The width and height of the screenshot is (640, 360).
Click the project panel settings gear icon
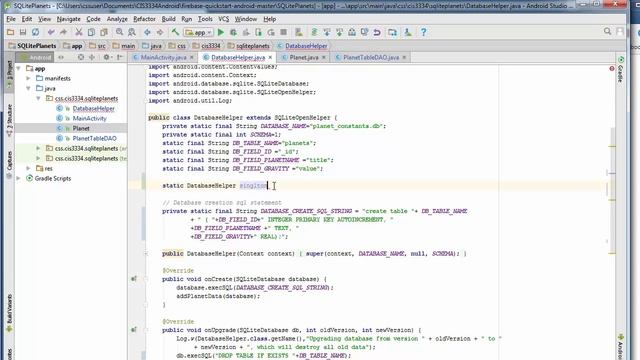pyautogui.click(x=107, y=58)
